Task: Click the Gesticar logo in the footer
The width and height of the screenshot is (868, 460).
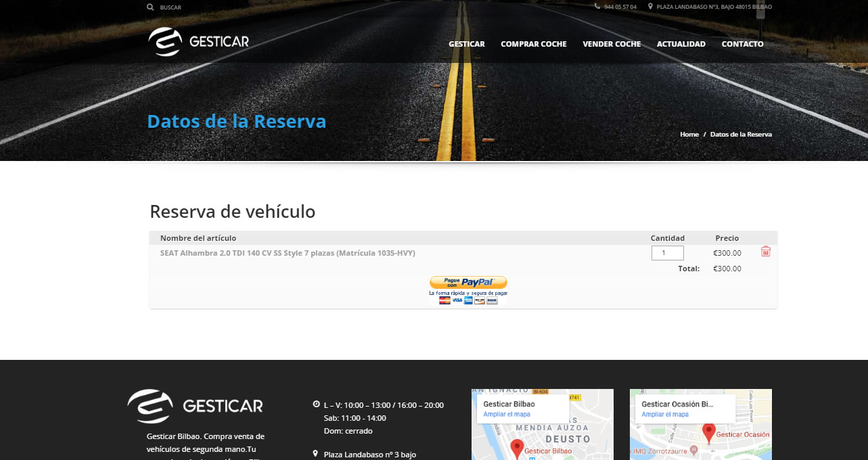Action: 195,406
